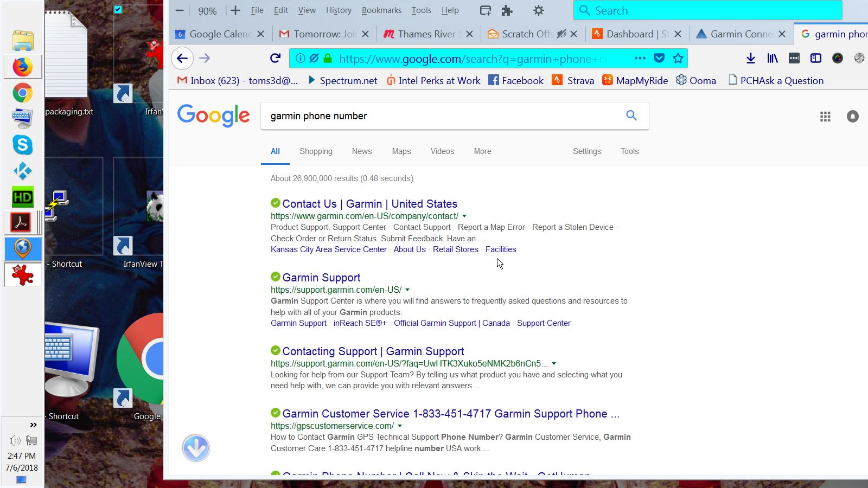Unmute the Scratch Offs tab audio icon

(x=561, y=34)
